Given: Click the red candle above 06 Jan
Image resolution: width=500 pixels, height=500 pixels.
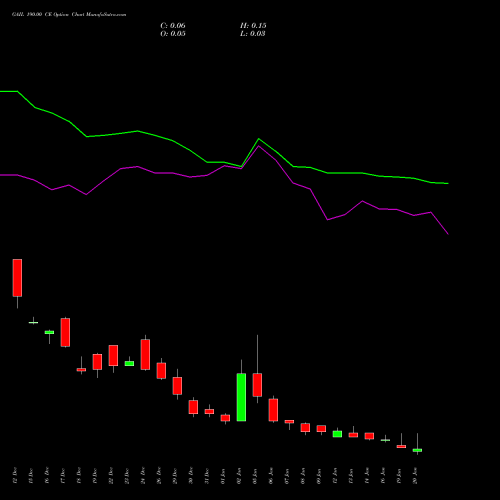Looking at the screenshot, I should point(273,410).
